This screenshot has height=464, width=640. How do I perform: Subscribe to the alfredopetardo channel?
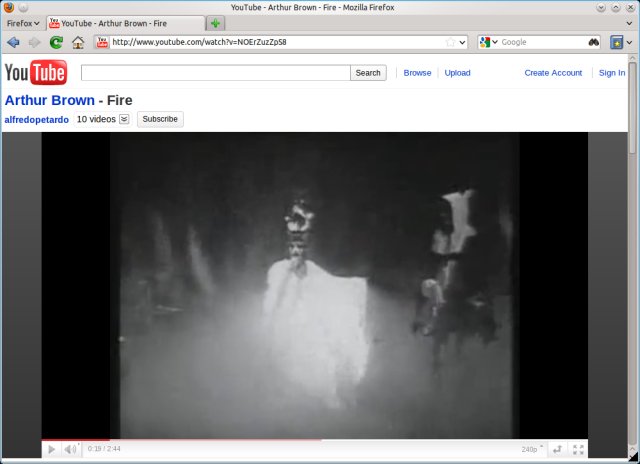160,119
